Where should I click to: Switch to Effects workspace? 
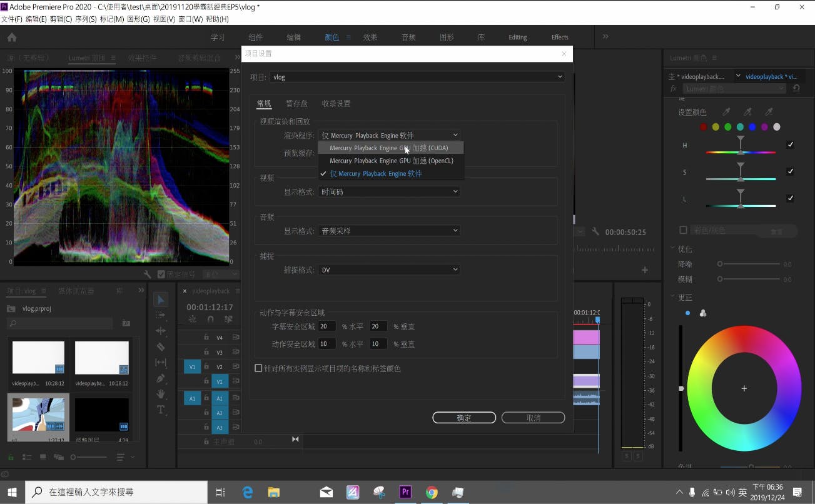[x=560, y=38]
